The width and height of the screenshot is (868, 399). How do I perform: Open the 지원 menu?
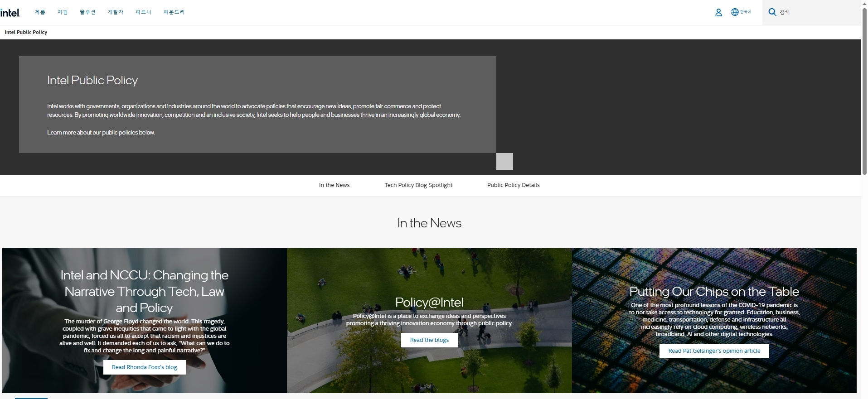(x=63, y=12)
